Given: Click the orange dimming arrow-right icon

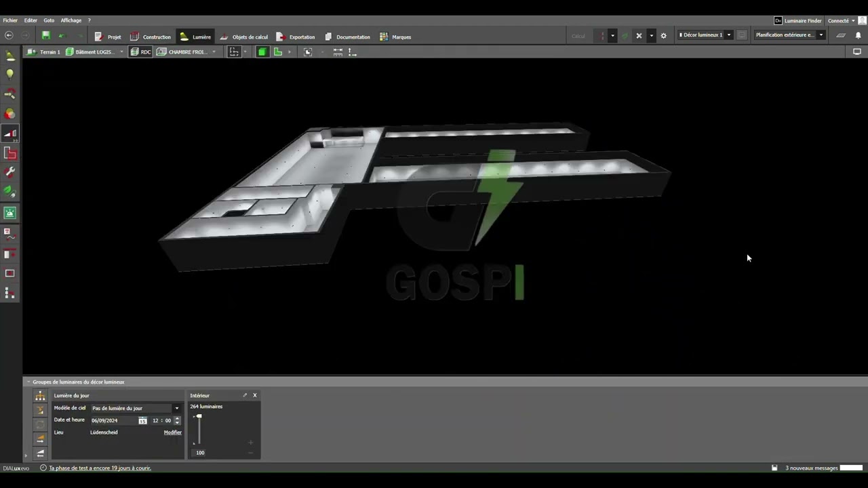Looking at the screenshot, I should pos(40,439).
